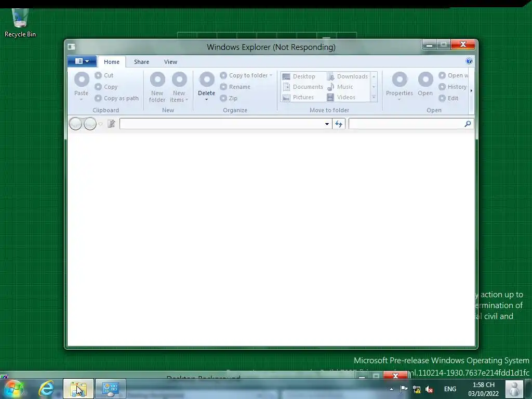The height and width of the screenshot is (399, 532).
Task: Close the background Desktop Background window
Action: (395, 375)
